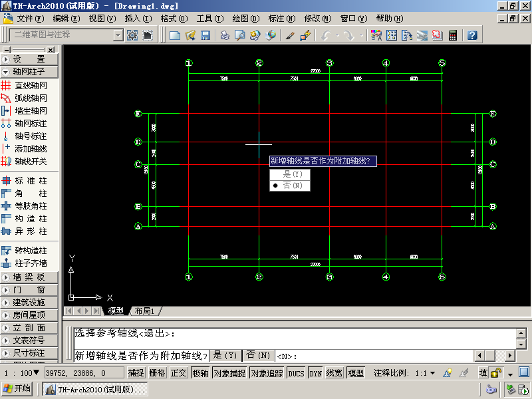Expand the 立剖面 panel section
Screen dimensions: 532x399
[x=29, y=328]
